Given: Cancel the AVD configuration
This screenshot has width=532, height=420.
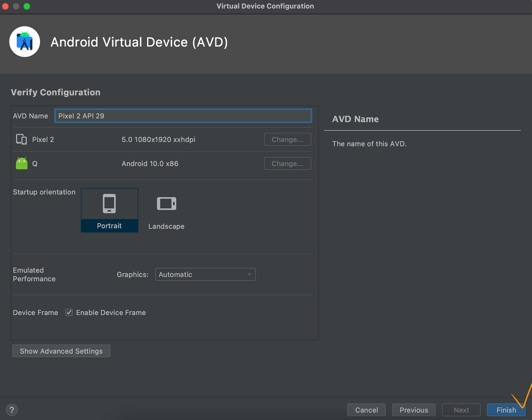Looking at the screenshot, I should [367, 410].
